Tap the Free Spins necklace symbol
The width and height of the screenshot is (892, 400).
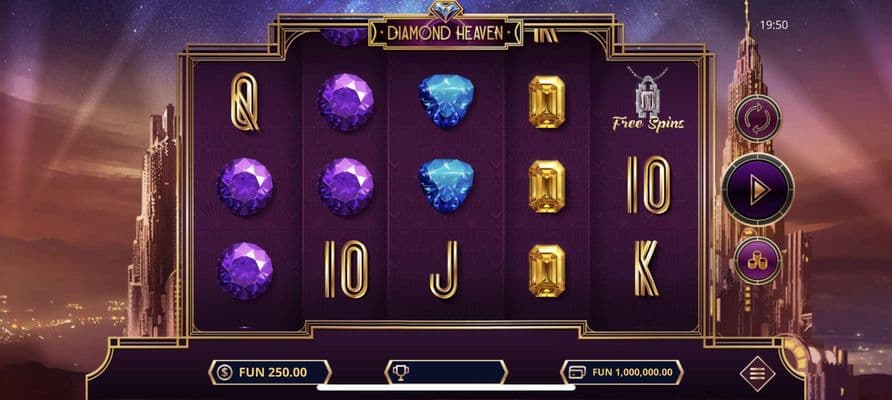[648, 99]
